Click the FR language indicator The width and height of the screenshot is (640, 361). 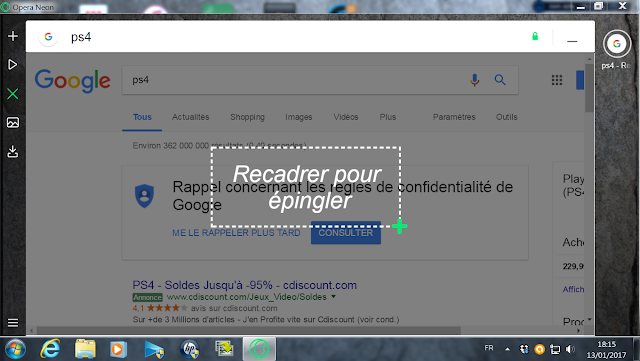(489, 348)
